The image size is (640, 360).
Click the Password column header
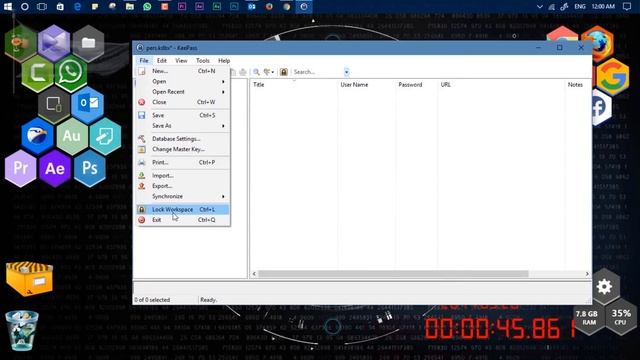416,84
